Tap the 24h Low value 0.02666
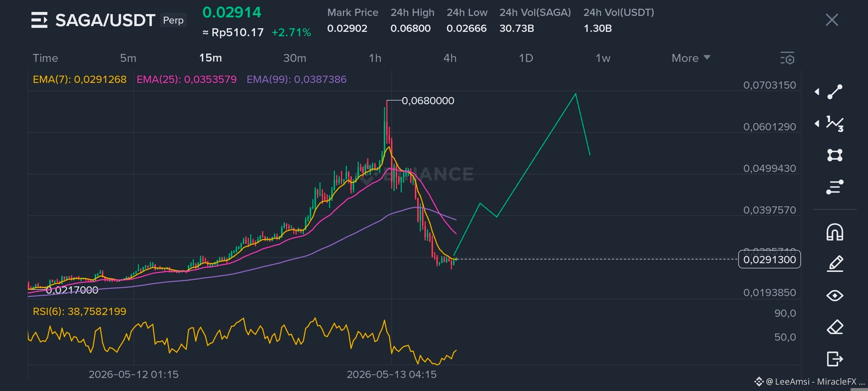The height and width of the screenshot is (391, 868). click(467, 28)
